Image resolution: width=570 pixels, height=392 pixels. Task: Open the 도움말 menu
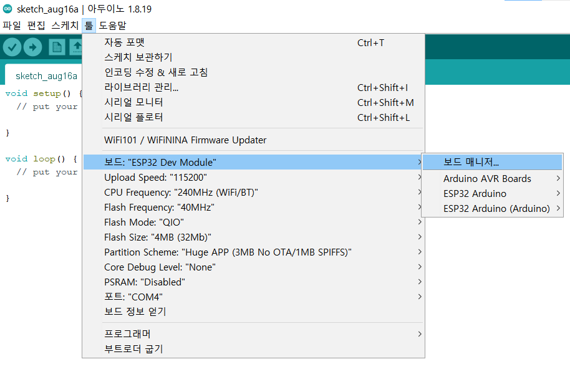113,26
